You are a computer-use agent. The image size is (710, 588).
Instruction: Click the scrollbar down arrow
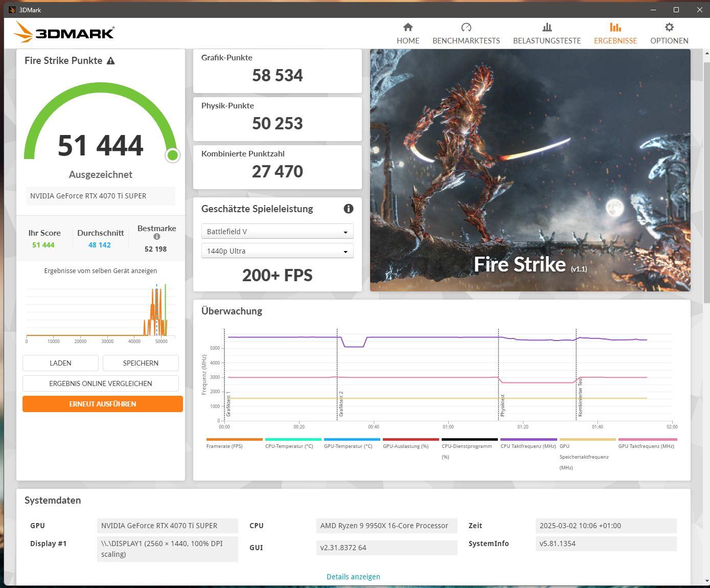(x=706, y=581)
